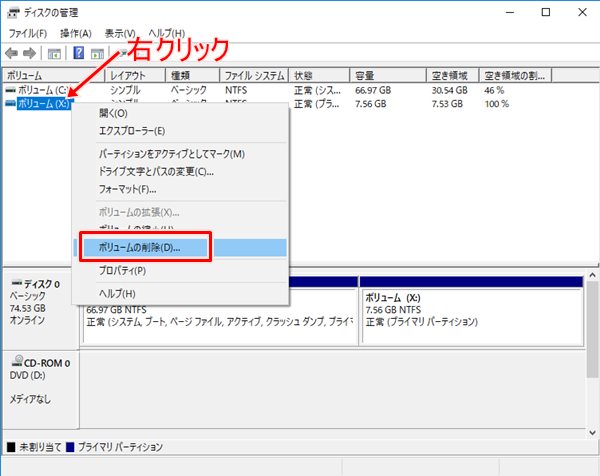This screenshot has width=600, height=476.
Task: Click プロパティ(P) in the context menu
Action: (x=122, y=270)
